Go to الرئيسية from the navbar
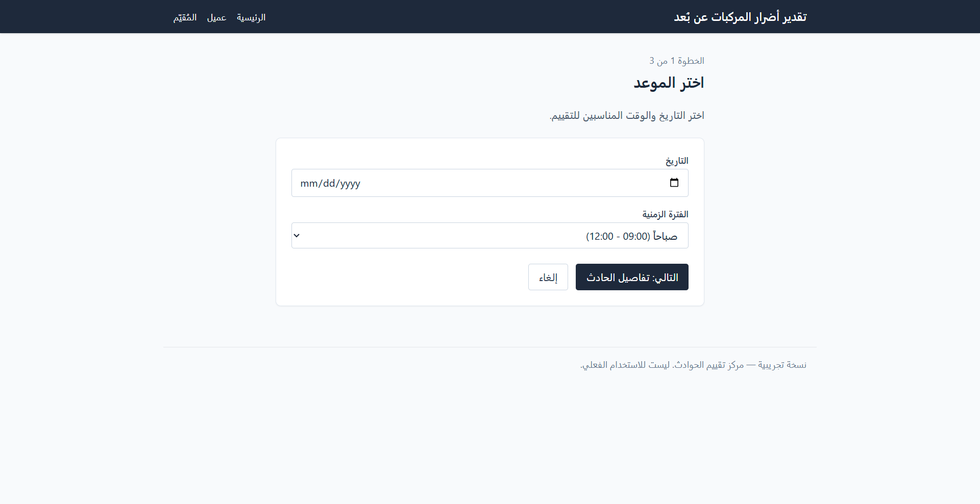The width and height of the screenshot is (980, 504). [251, 17]
